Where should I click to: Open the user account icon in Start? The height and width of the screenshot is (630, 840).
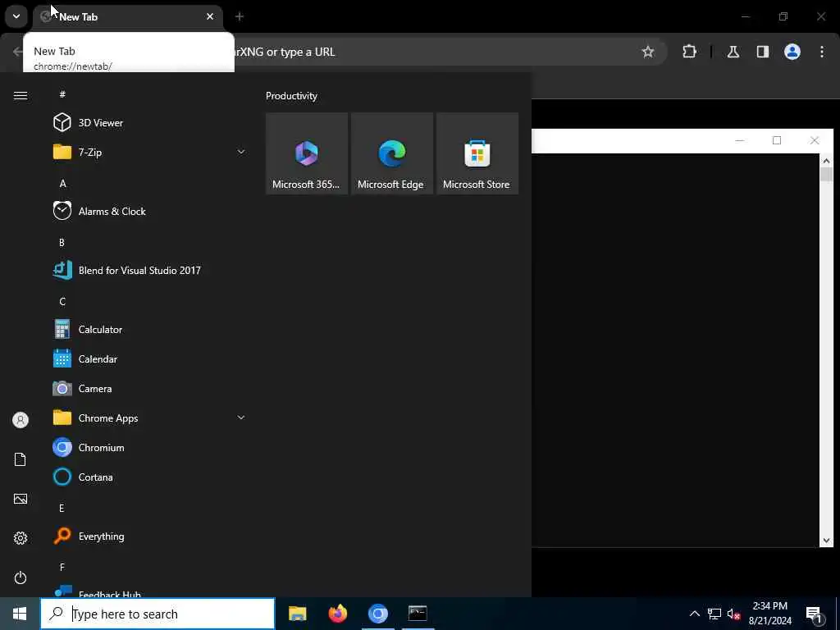point(21,420)
